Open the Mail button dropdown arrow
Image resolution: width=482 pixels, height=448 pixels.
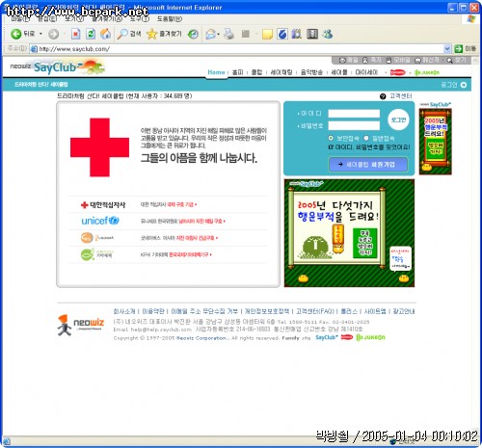click(x=219, y=34)
